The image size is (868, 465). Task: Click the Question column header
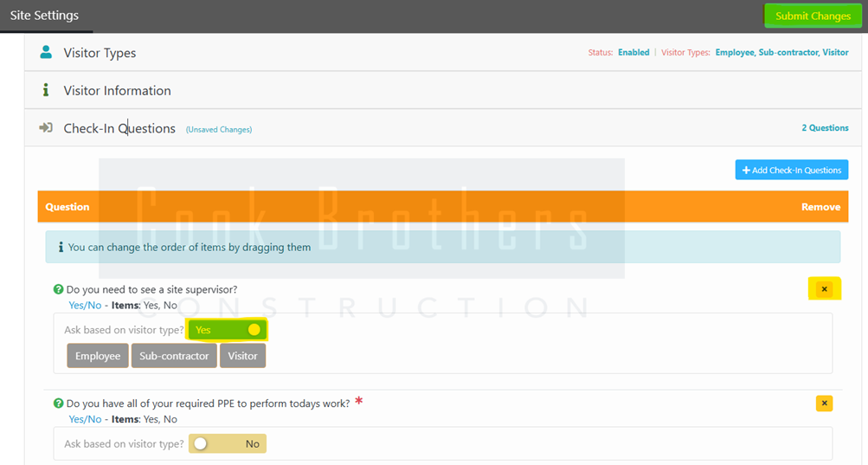tap(67, 207)
